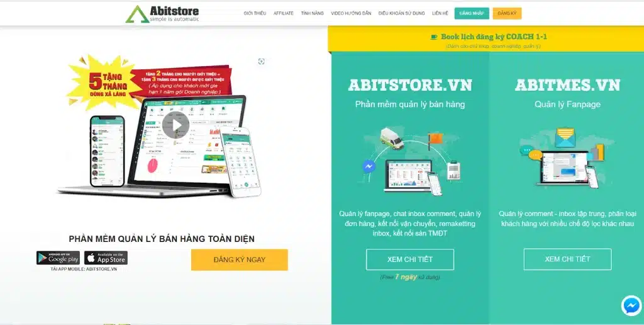
Task: Open VIDEO HƯỚNG DẪN menu item
Action: pyautogui.click(x=351, y=14)
